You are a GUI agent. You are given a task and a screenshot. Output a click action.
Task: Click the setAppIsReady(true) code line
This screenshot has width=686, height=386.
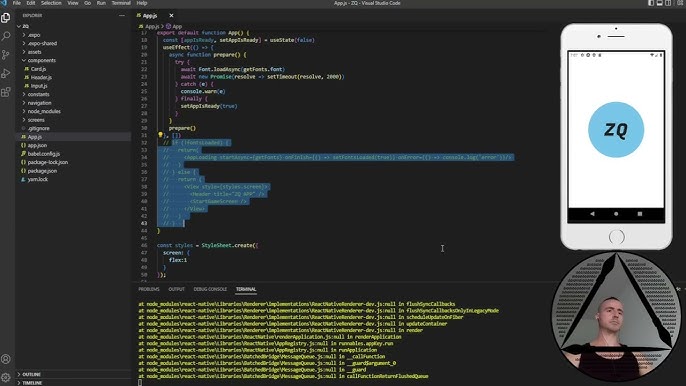point(209,106)
